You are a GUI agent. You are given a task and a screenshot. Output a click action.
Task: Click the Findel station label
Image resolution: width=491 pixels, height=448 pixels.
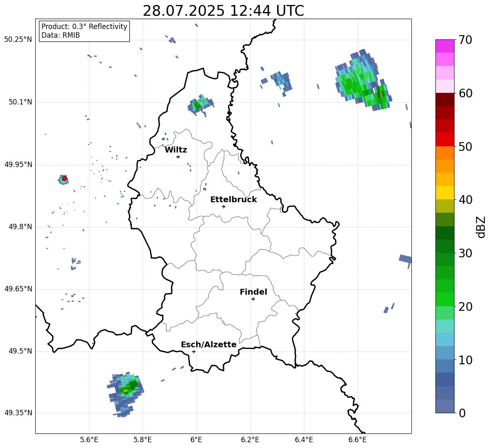tap(253, 292)
